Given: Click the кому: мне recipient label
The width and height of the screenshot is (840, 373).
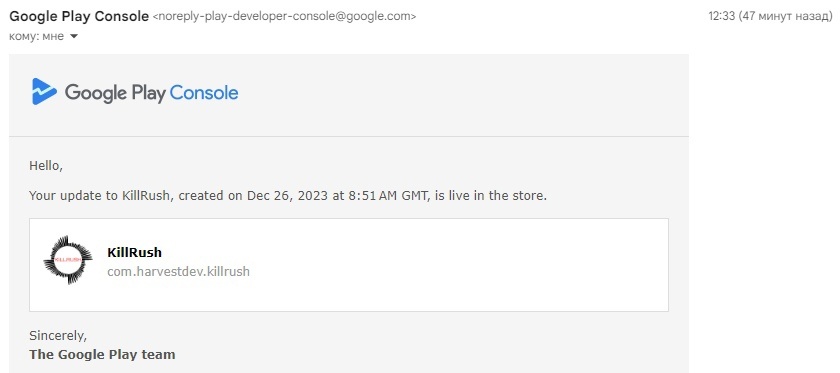Looking at the screenshot, I should pyautogui.click(x=36, y=36).
